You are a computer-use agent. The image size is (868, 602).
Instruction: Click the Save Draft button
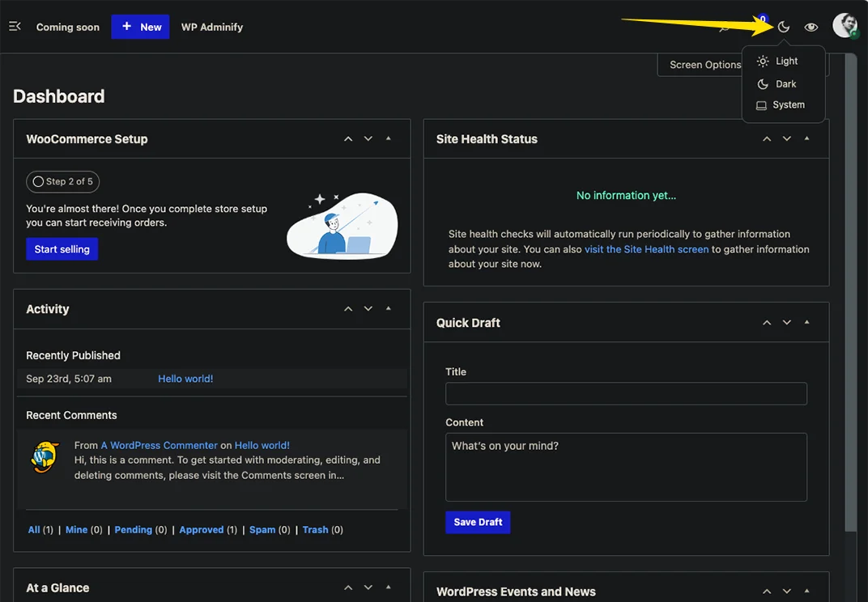478,523
